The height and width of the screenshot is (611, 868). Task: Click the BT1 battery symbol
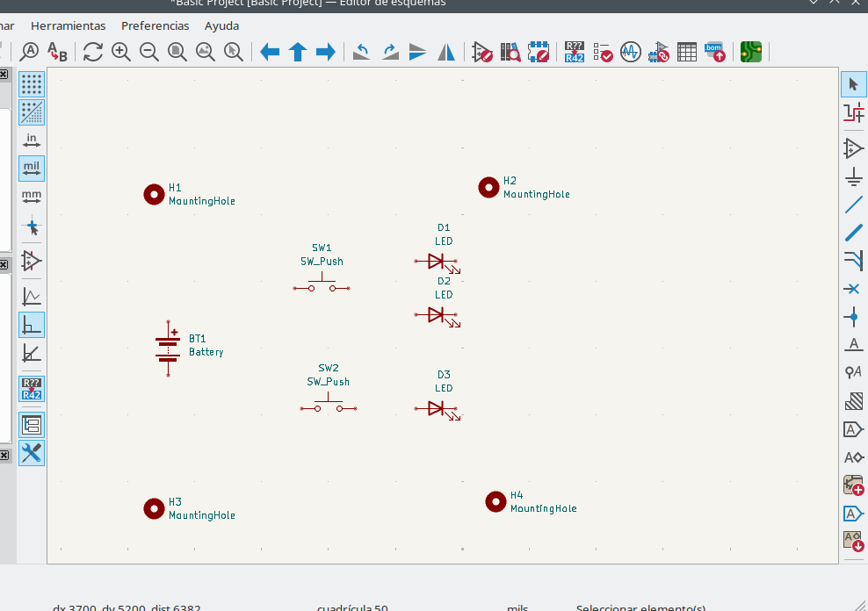(168, 348)
